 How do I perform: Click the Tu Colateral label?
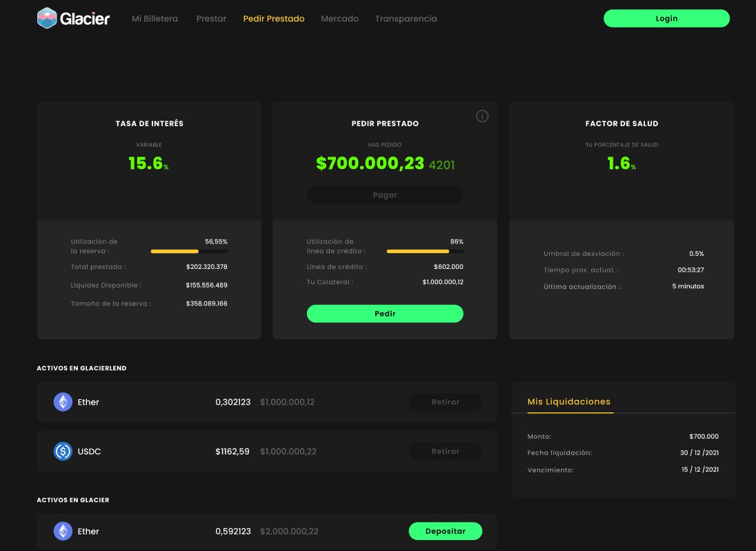[330, 282]
